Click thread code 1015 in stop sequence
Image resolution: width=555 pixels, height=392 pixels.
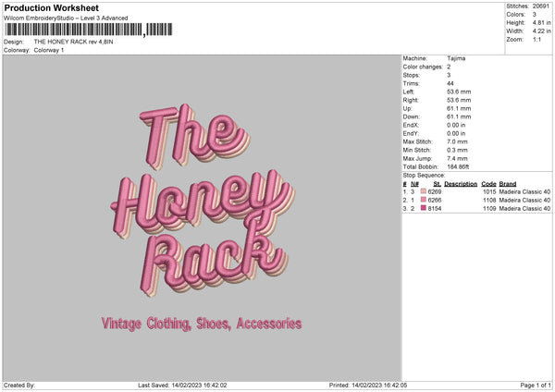click(489, 191)
